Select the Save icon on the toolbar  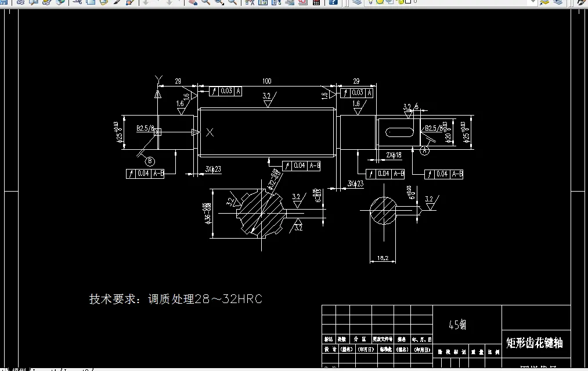coord(5,3)
